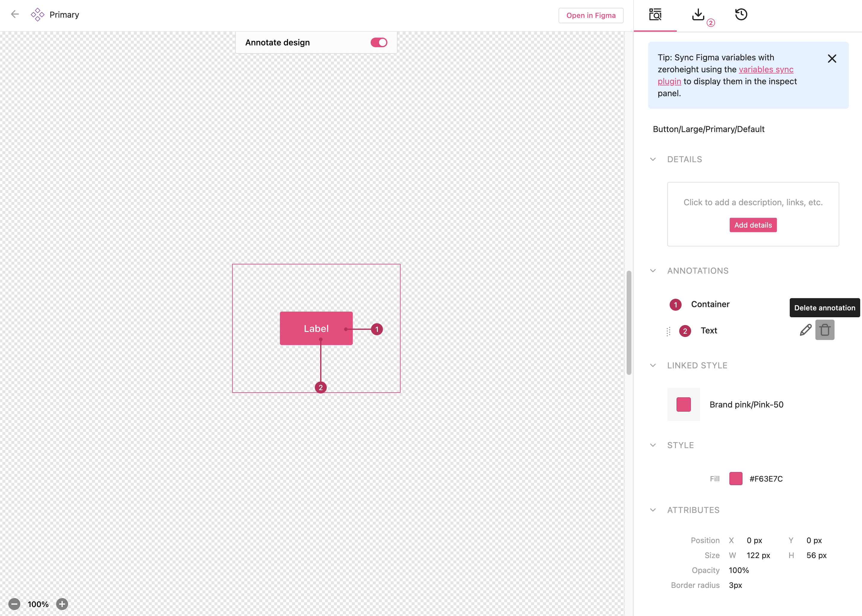Click the red number 1 badge beside Container
This screenshot has width=862, height=616.
point(675,305)
